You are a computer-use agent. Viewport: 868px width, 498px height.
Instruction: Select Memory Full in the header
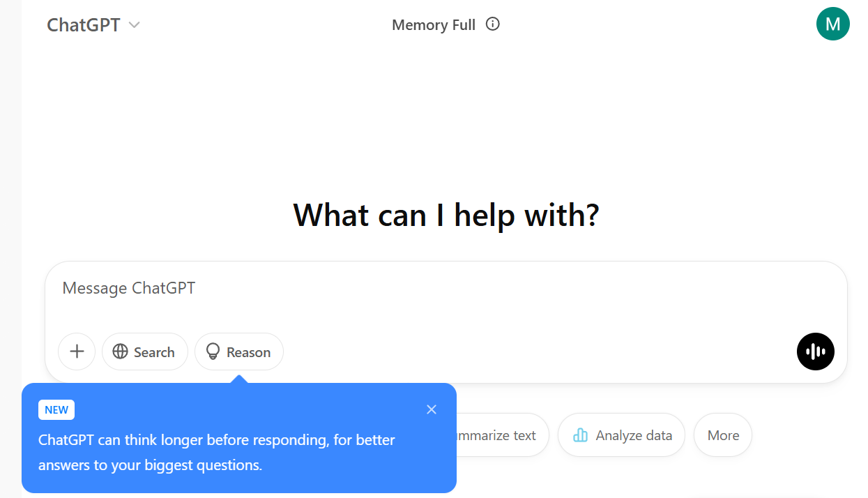tap(433, 24)
